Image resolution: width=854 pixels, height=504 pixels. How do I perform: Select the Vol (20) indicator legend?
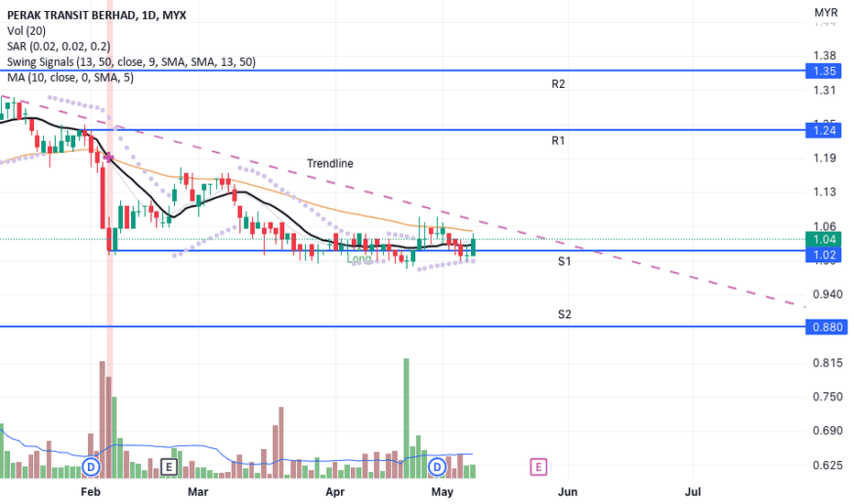pos(27,31)
